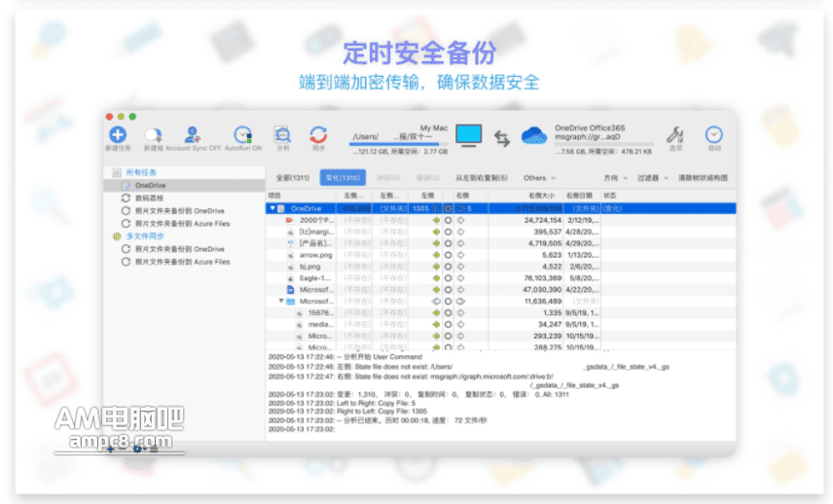Run 分析 with the magnifier icon
The height and width of the screenshot is (504, 833).
(x=282, y=135)
